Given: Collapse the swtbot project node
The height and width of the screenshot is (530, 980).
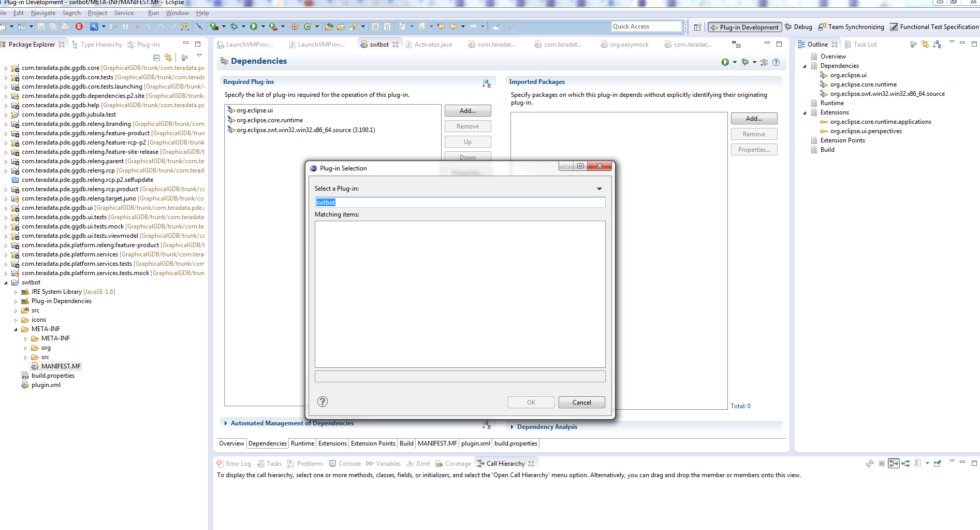Looking at the screenshot, I should 6,283.
